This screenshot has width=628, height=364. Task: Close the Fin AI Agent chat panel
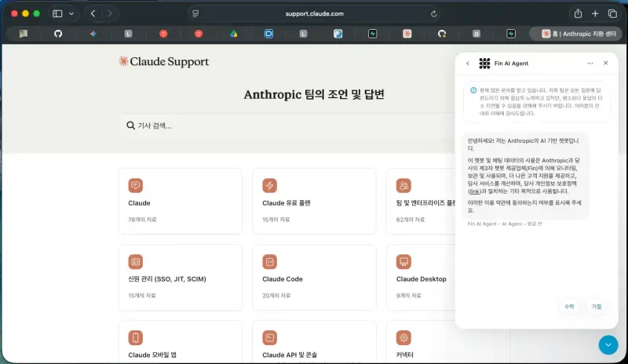click(605, 63)
